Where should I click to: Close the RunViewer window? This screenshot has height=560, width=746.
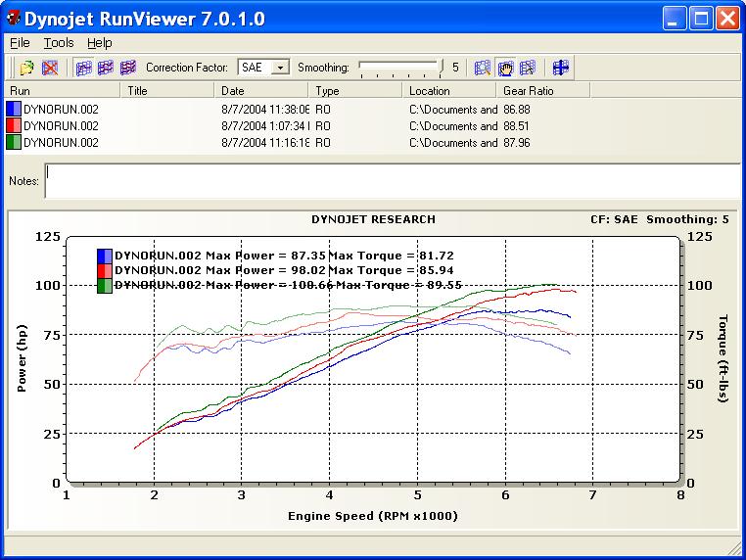(x=728, y=19)
